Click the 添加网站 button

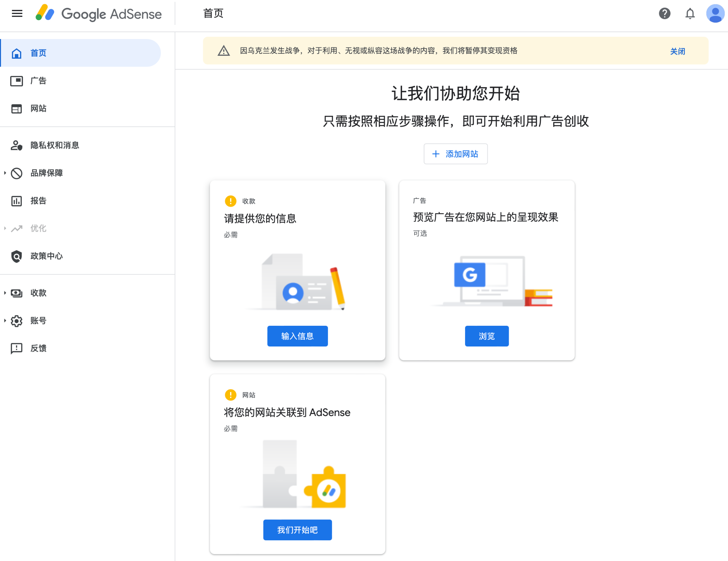[455, 154]
